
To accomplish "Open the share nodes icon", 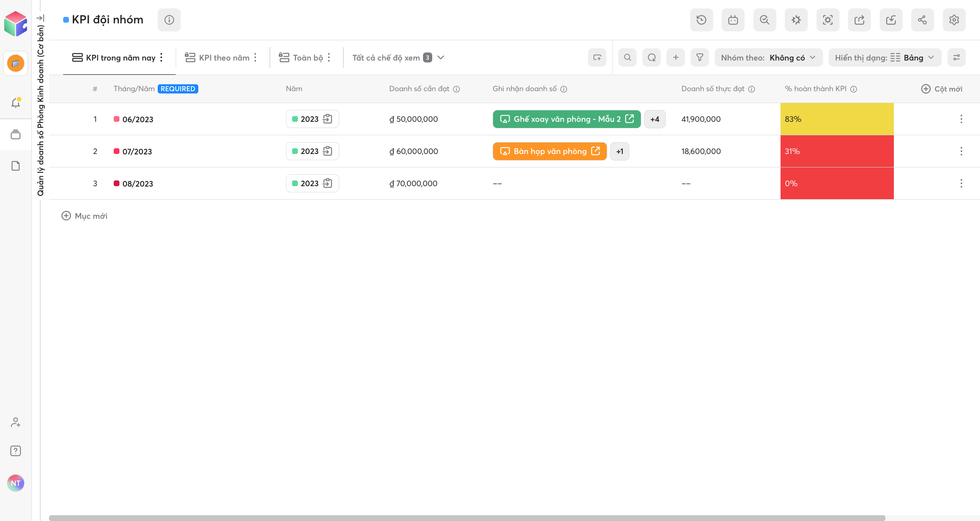I will 923,20.
